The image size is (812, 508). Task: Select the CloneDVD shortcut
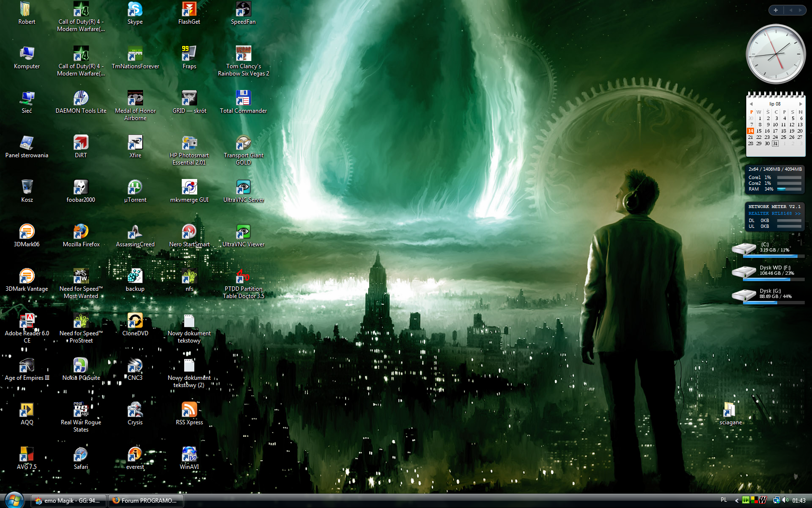(x=135, y=325)
